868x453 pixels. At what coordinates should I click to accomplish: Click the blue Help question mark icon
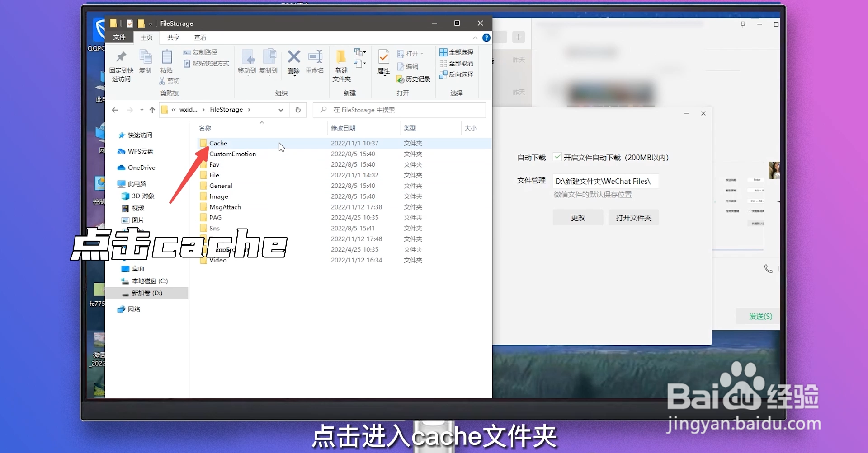click(486, 38)
